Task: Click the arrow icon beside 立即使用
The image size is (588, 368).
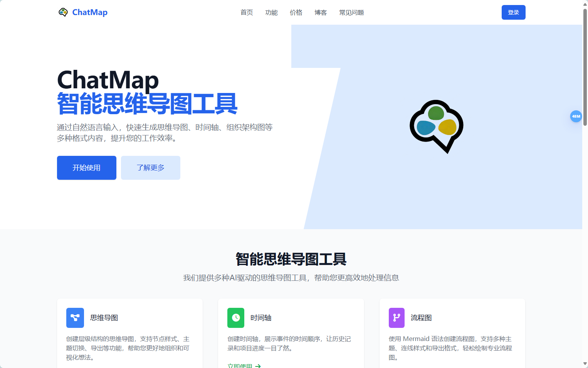Action: pyautogui.click(x=258, y=366)
